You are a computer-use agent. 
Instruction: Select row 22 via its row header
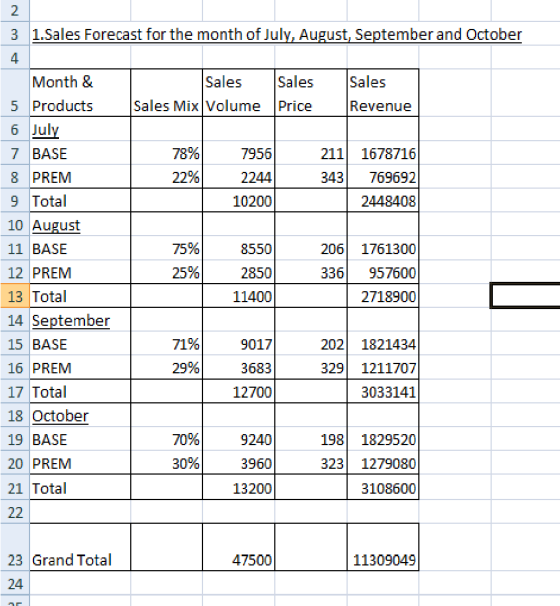click(15, 512)
